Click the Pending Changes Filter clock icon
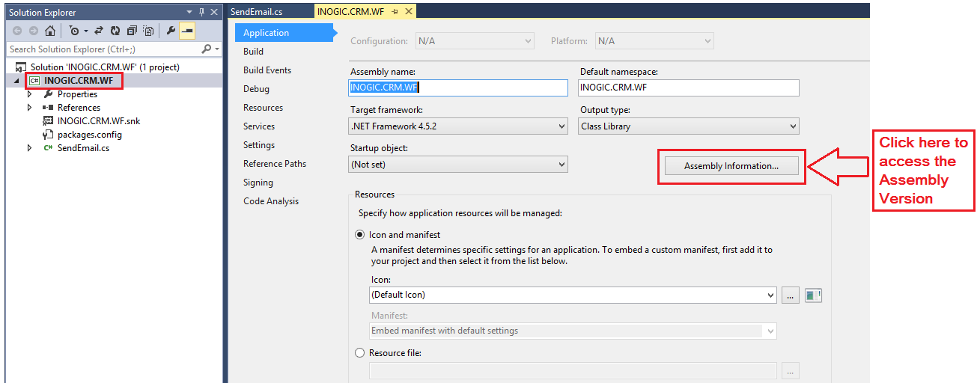 point(74,31)
